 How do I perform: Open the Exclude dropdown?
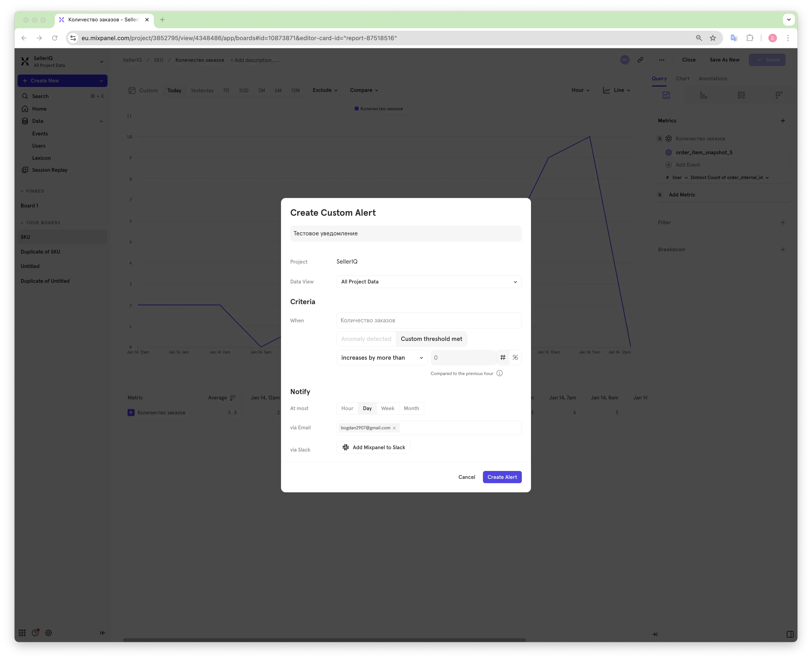(x=325, y=90)
